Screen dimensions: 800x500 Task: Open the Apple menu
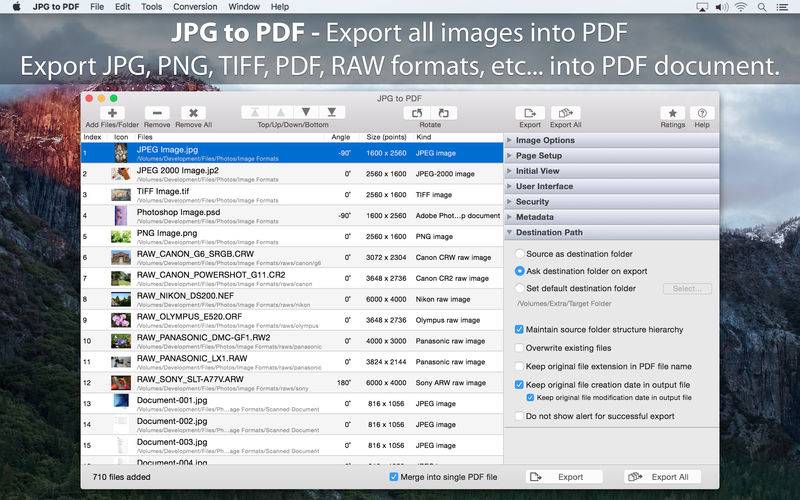point(16,7)
